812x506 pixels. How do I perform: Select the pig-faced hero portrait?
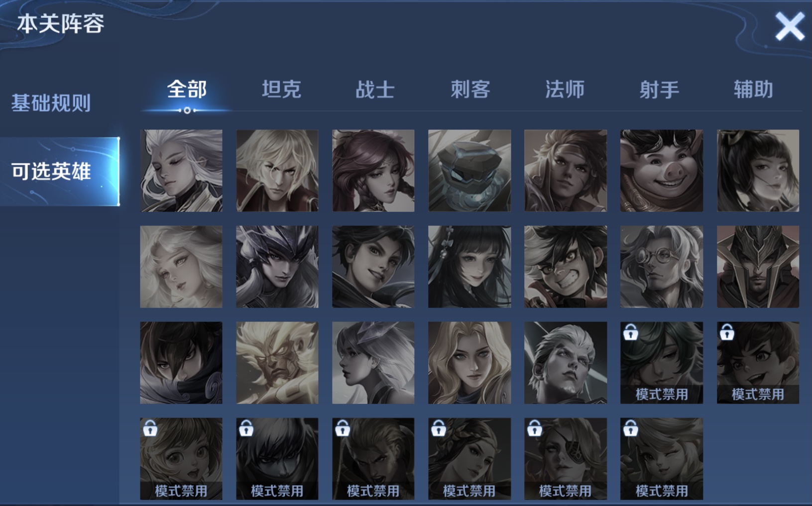coord(661,171)
